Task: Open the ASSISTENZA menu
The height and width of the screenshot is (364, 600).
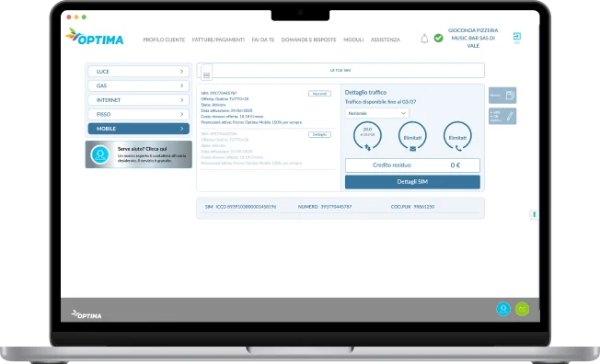Action: [386, 40]
